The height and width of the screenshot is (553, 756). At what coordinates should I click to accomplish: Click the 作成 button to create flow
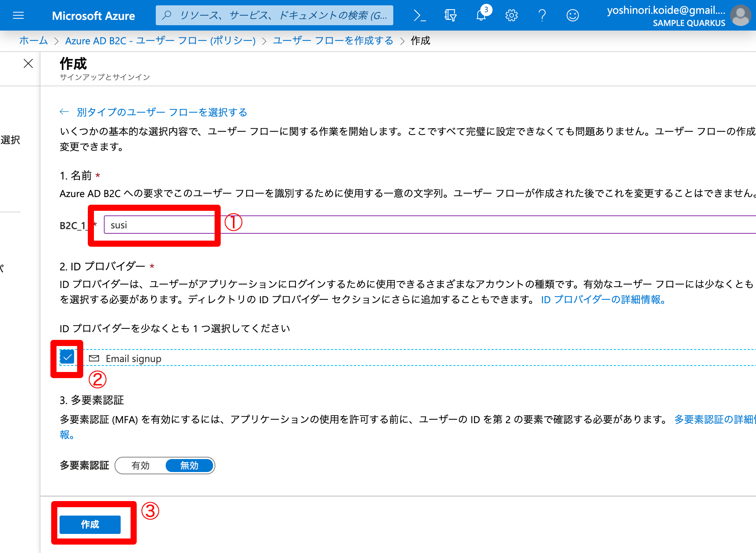coord(90,524)
